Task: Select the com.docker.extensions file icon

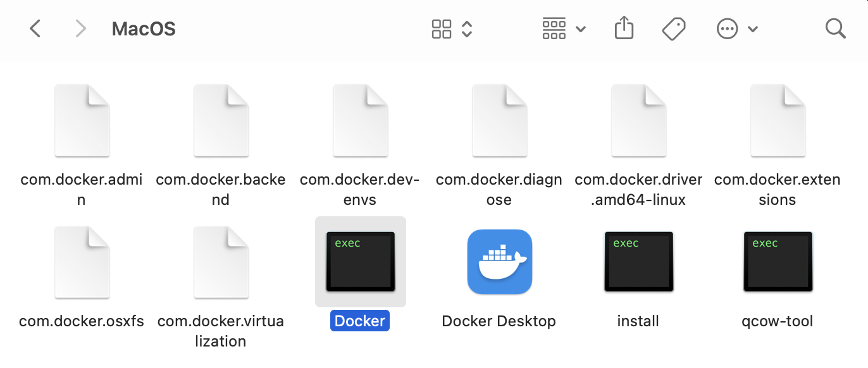Action: click(778, 121)
